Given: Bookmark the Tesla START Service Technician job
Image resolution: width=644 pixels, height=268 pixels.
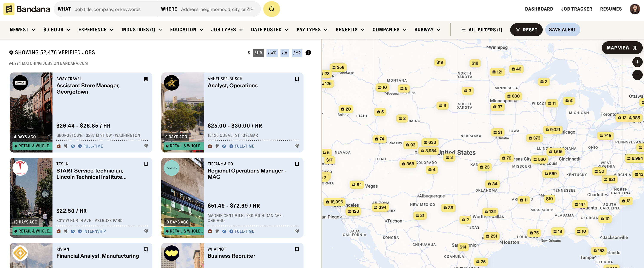Looking at the screenshot, I should click(x=146, y=164).
